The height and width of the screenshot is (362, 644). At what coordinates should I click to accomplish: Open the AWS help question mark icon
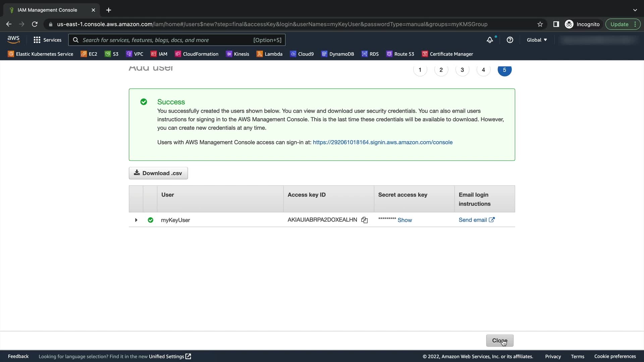[510, 40]
